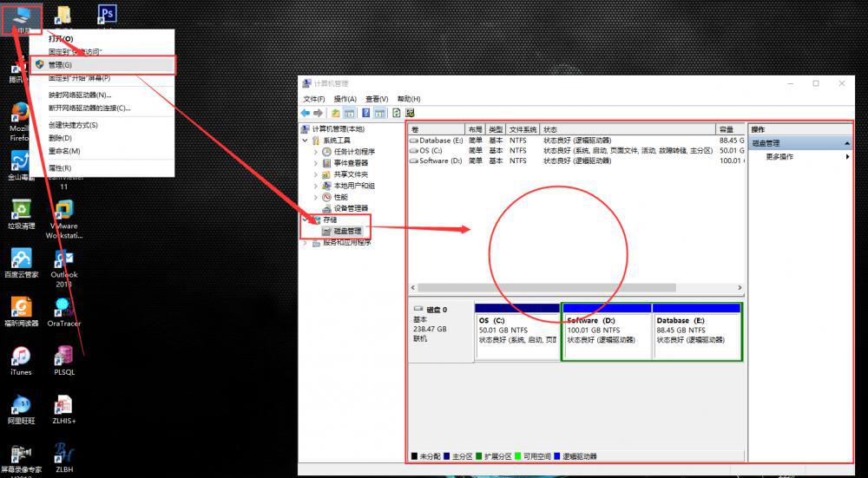Image resolution: width=868 pixels, height=478 pixels.
Task: Click the blue Help question-mark toolbar icon
Action: [366, 113]
